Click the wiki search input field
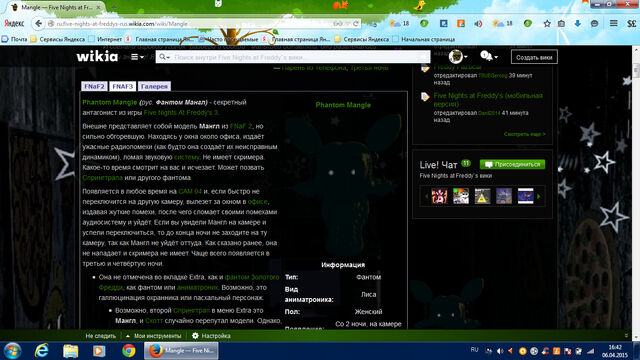This screenshot has width=640, height=360. (x=293, y=57)
